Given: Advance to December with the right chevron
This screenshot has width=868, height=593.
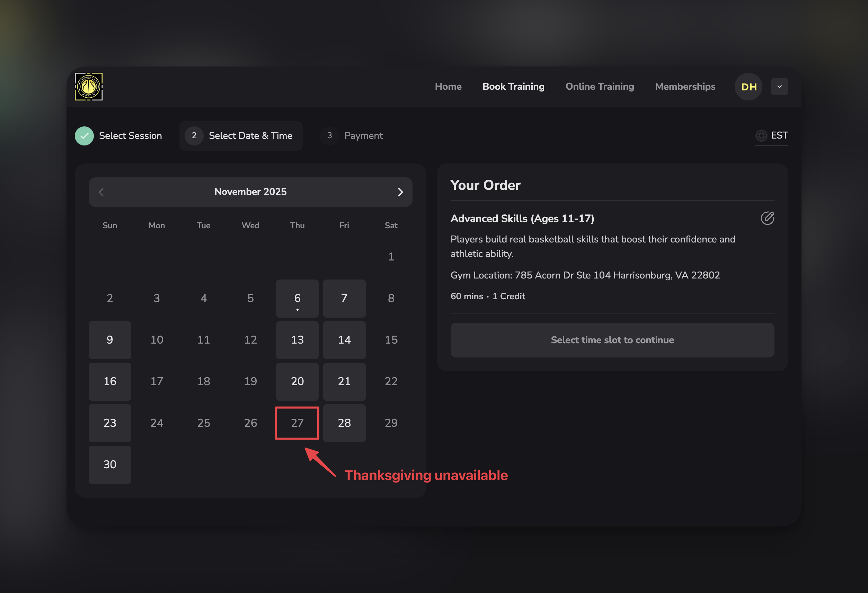Looking at the screenshot, I should click(x=401, y=192).
